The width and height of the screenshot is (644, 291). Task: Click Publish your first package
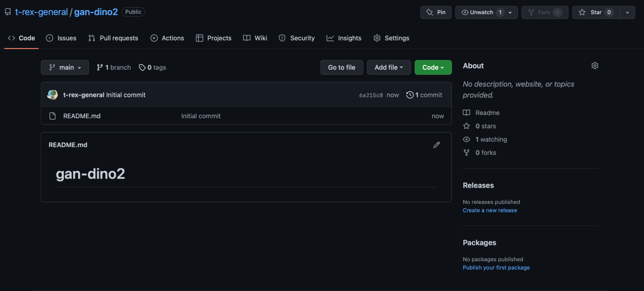pyautogui.click(x=496, y=268)
